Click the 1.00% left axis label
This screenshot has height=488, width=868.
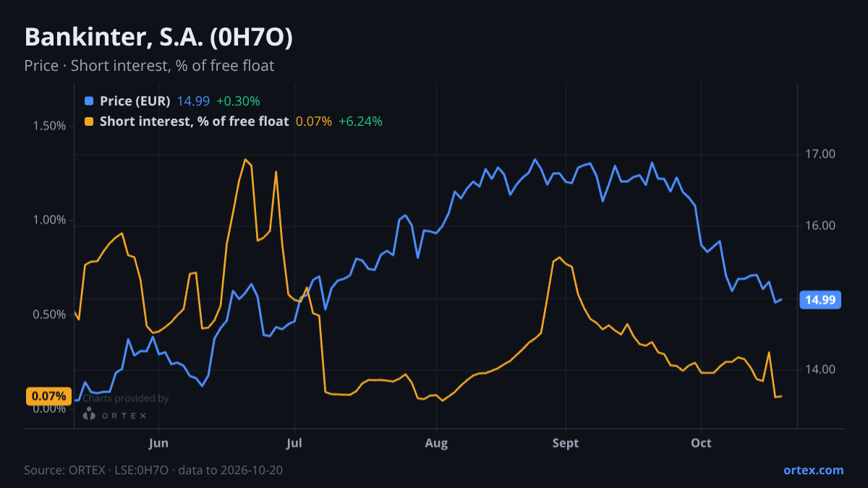coord(49,221)
